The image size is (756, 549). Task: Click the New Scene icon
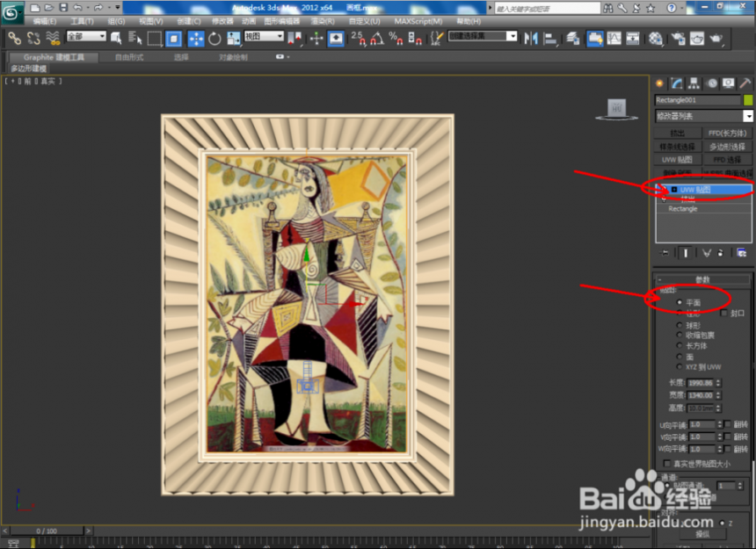pos(34,7)
